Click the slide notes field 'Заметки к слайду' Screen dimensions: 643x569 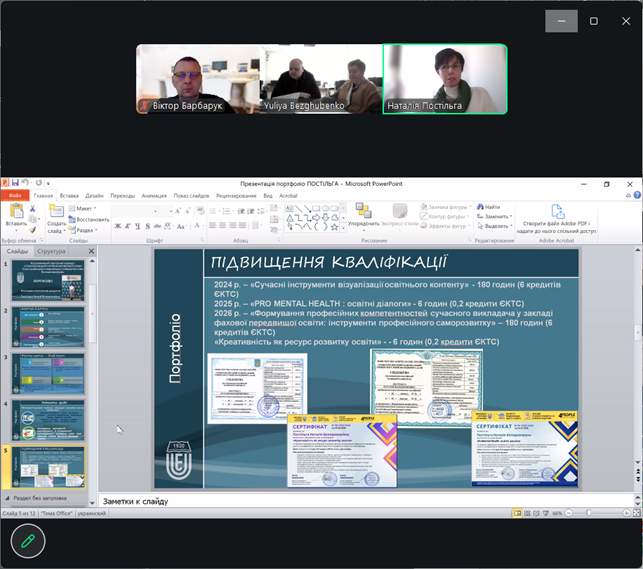click(366, 501)
